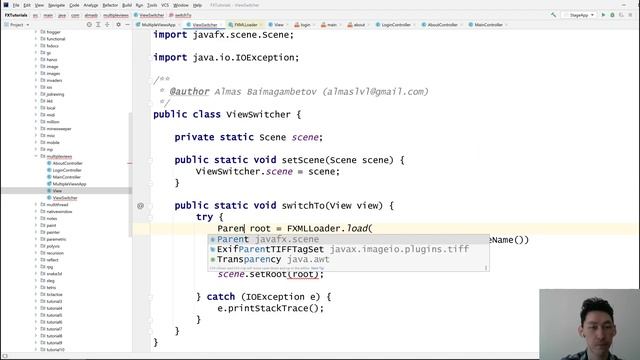
Task: Switch to the MultipleViewsApp editor tab
Action: click(x=158, y=25)
